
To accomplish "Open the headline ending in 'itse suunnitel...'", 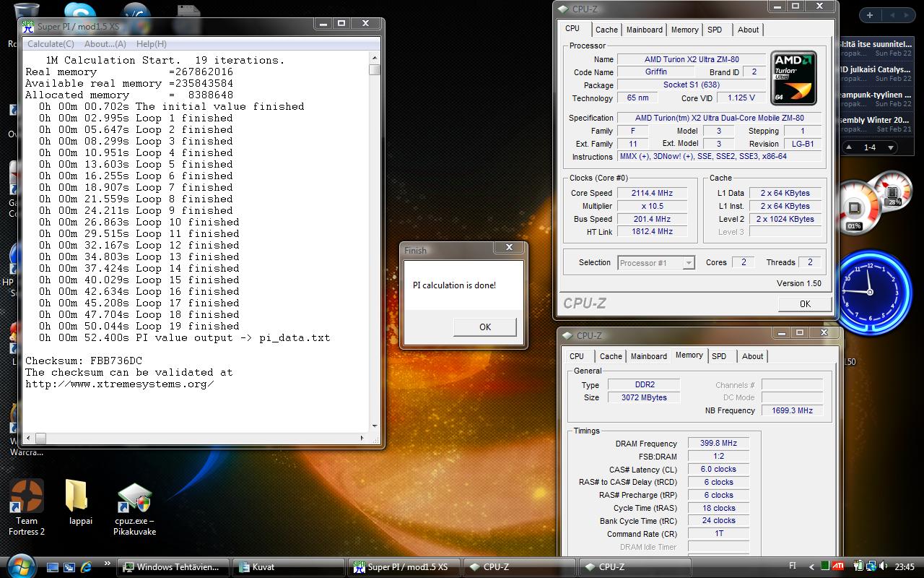I will tap(876, 44).
